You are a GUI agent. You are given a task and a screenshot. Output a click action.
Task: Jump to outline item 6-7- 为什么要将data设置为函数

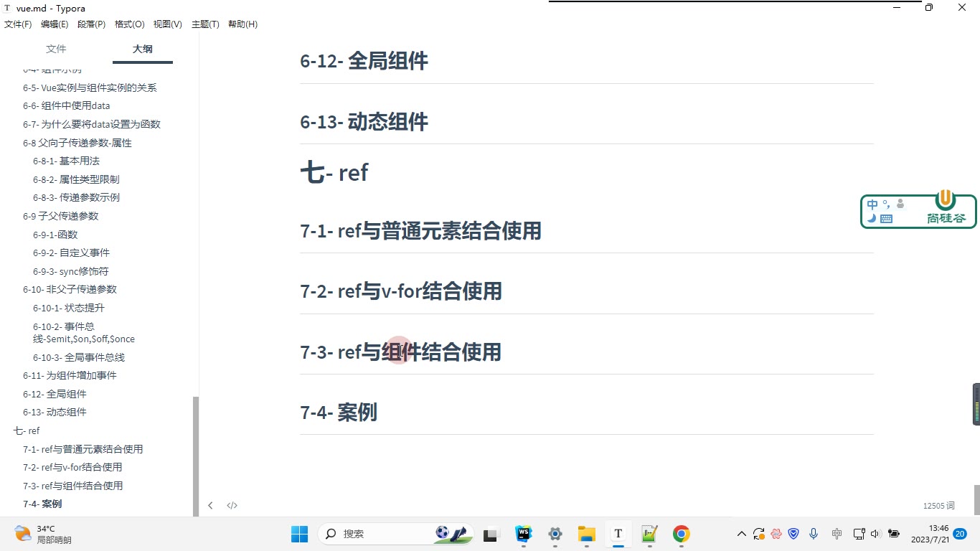(92, 124)
